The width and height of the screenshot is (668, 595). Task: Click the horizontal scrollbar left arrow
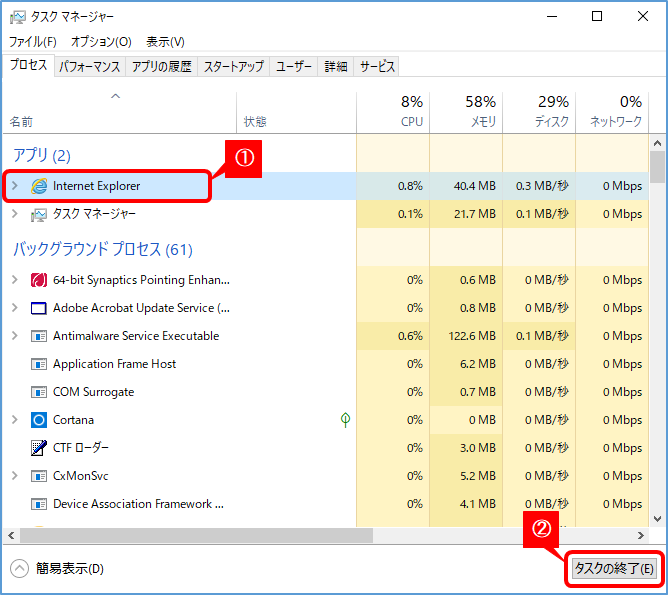11,535
